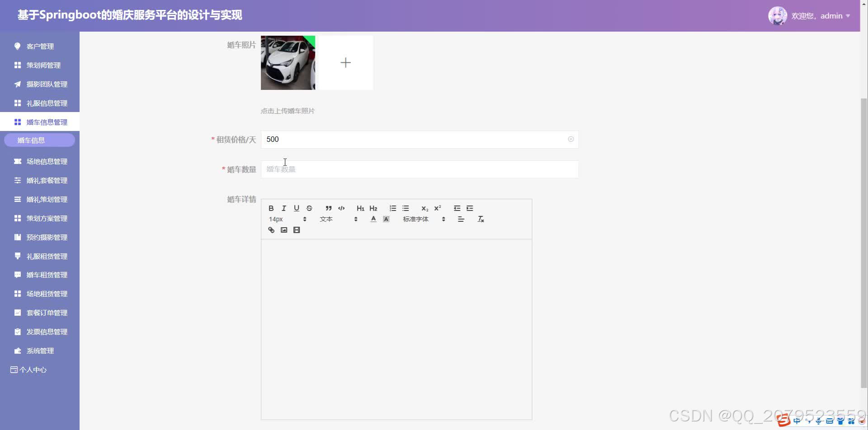Open the font color picker icon
Viewport: 868px width, 430px height.
point(373,219)
